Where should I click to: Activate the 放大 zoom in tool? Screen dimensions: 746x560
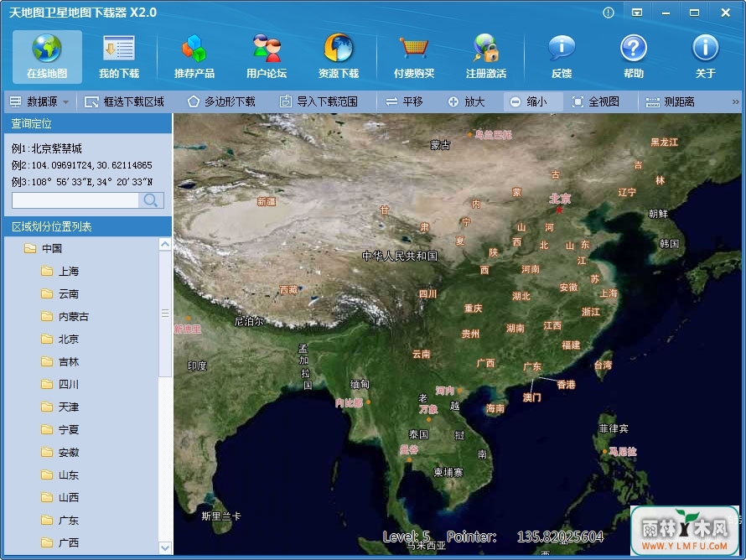pos(466,101)
